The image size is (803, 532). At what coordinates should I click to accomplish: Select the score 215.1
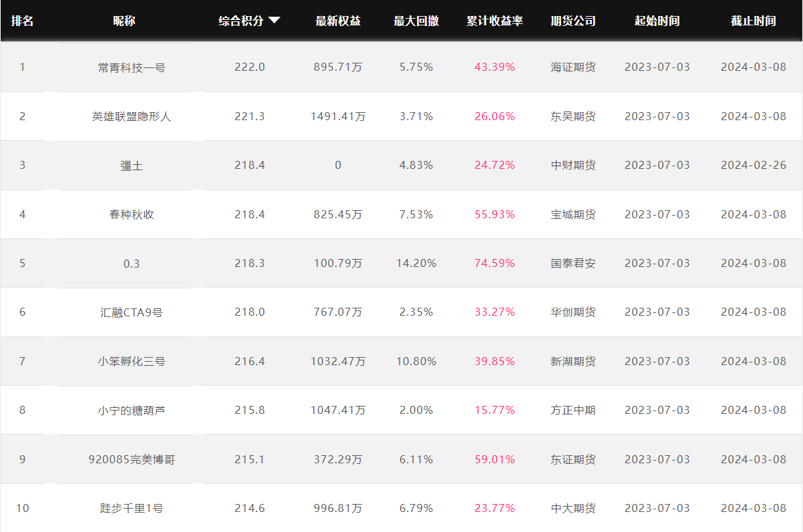point(250,459)
